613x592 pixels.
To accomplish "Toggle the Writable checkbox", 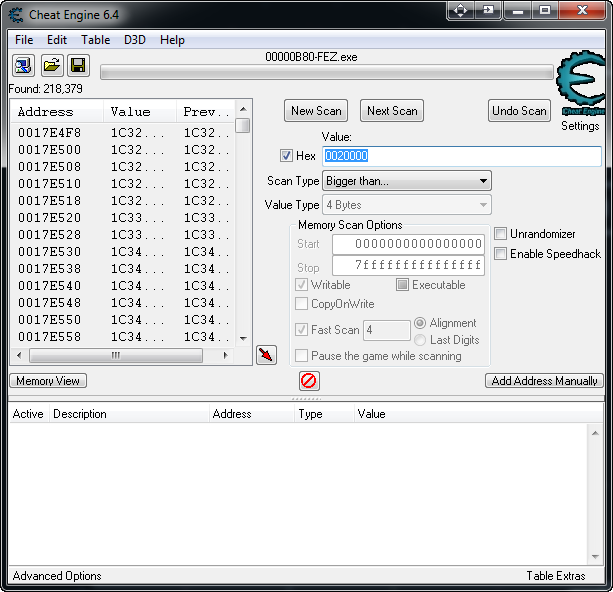I will click(x=301, y=284).
